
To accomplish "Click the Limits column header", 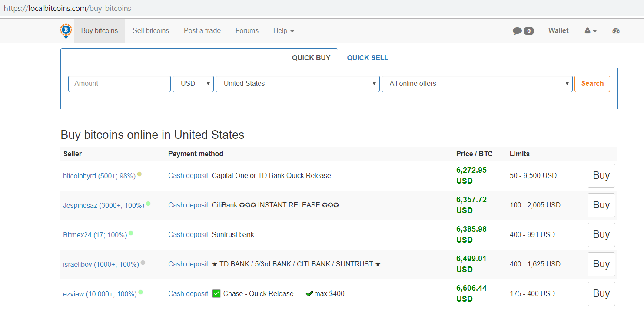I will coord(520,154).
